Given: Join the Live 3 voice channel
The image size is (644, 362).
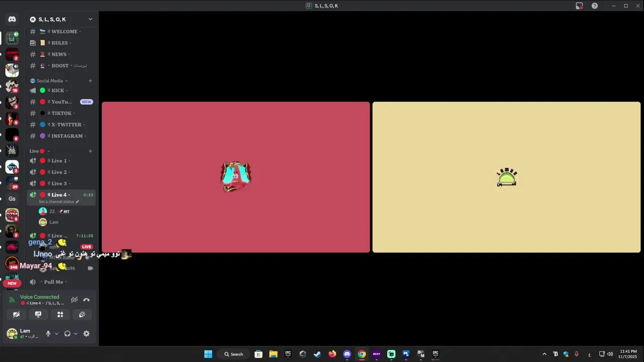Looking at the screenshot, I should coord(61,184).
